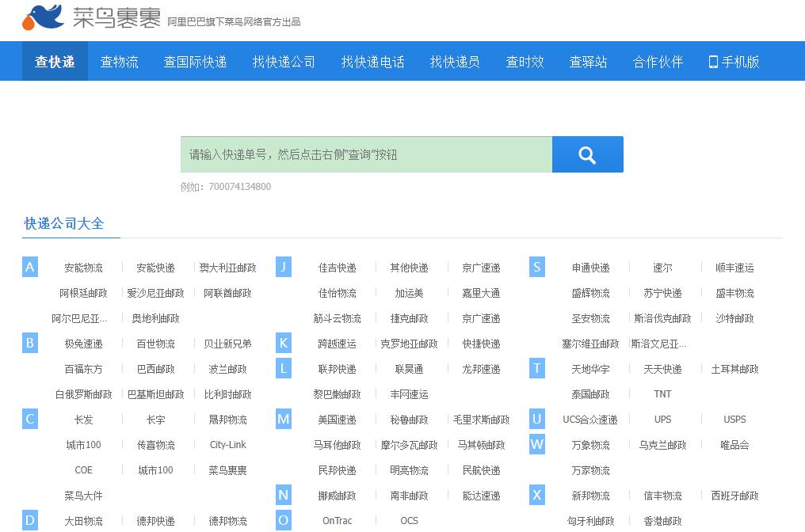Open the 合作伙伴 page
The image size is (805, 532).
click(x=658, y=61)
